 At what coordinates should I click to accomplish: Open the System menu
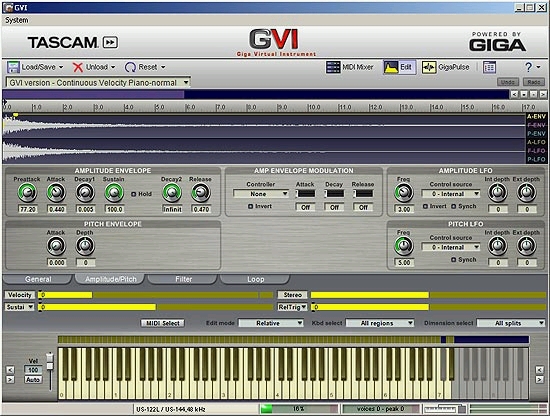pos(16,20)
